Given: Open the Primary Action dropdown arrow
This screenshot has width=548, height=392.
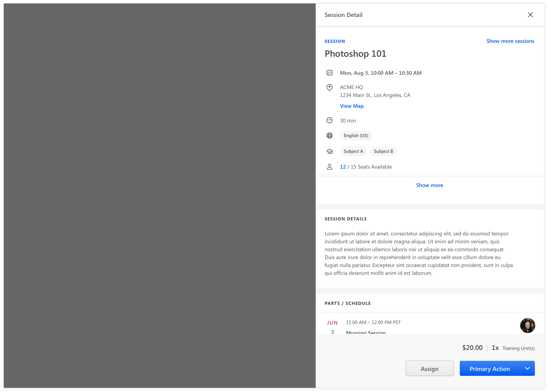Looking at the screenshot, I should pos(527,369).
